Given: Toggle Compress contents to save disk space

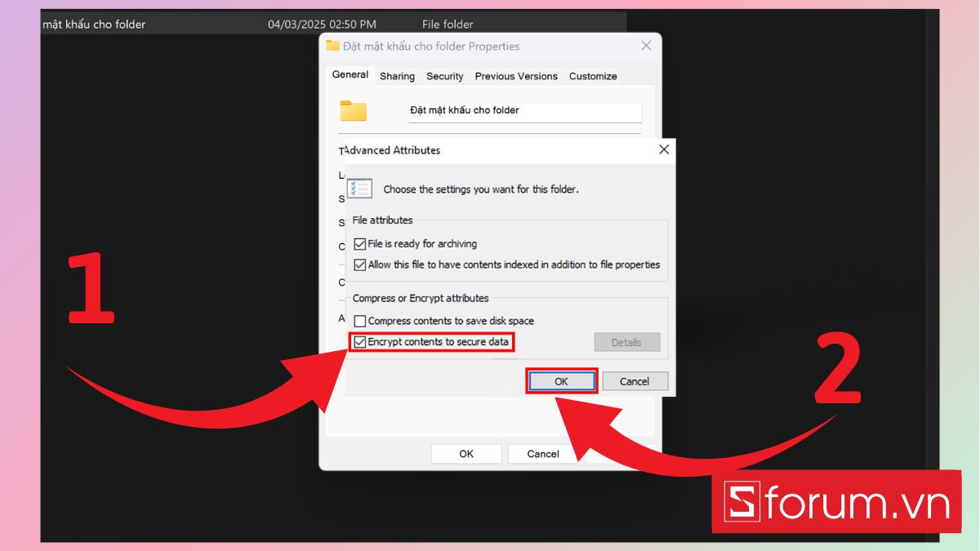Looking at the screenshot, I should tap(359, 322).
